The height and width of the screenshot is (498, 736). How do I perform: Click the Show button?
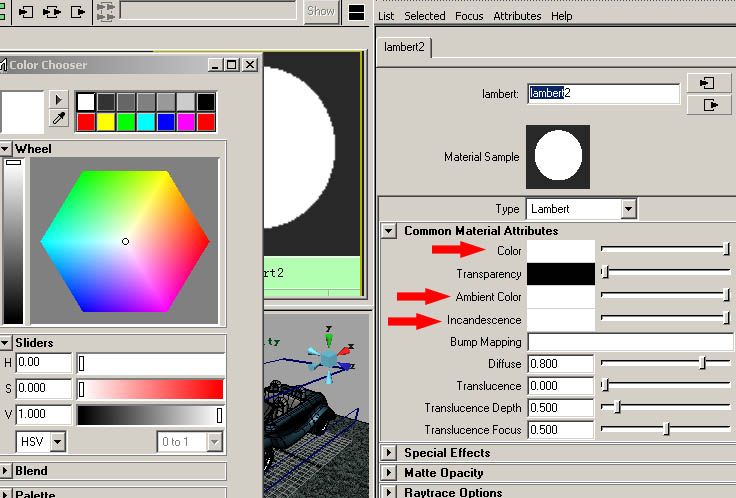[x=321, y=11]
